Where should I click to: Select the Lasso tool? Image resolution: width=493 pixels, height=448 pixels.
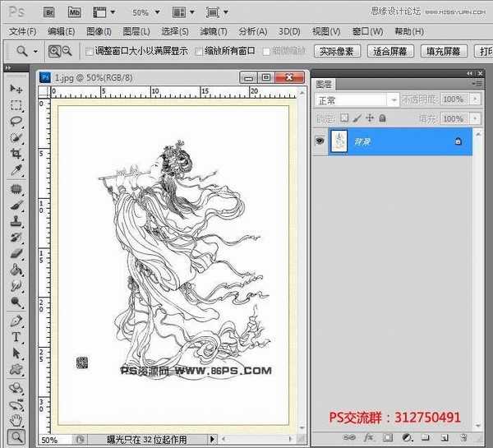[16, 122]
